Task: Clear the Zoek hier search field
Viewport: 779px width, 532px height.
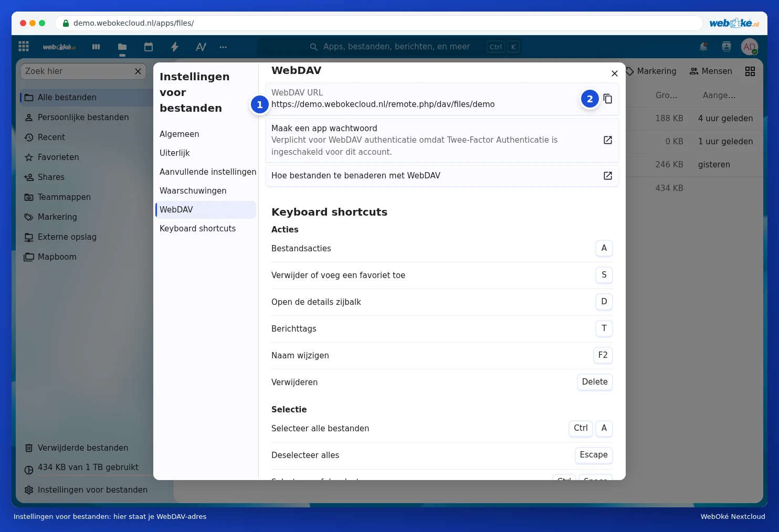Action: click(138, 71)
